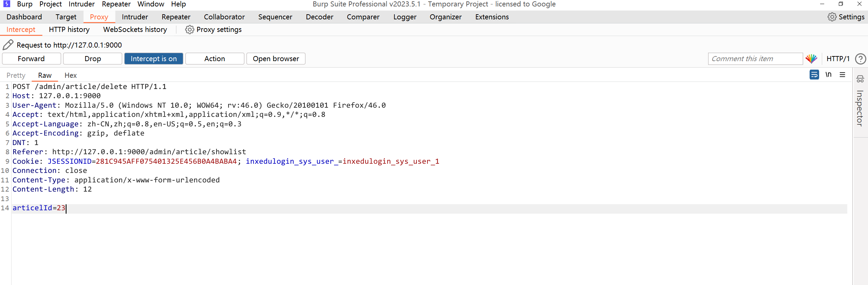Click the Burp Suite logo icon
Image resolution: width=868 pixels, height=285 pixels.
(7, 4)
